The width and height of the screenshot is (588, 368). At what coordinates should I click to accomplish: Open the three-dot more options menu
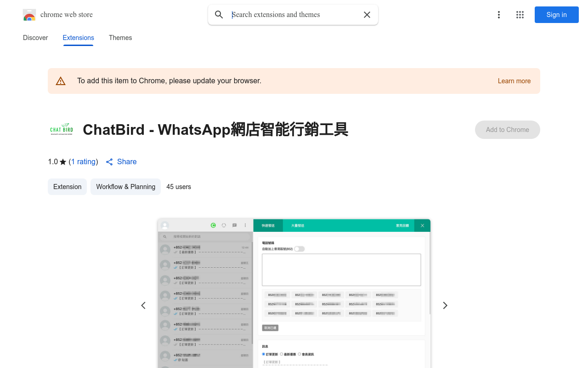(498, 15)
